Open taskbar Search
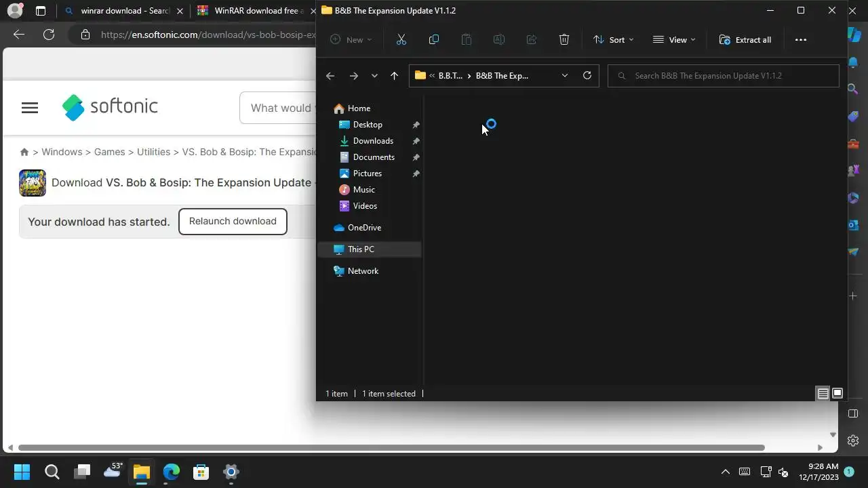This screenshot has width=868, height=488. click(x=52, y=472)
